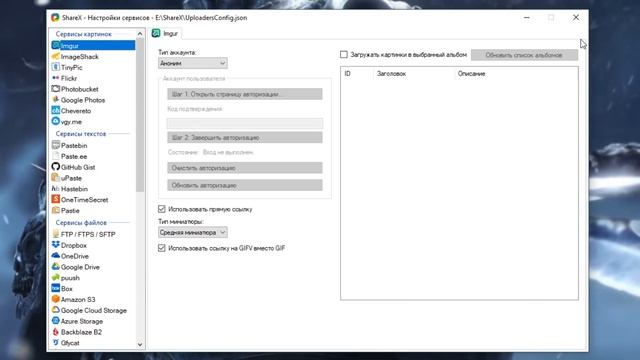Open ImageShack icon in services list
This screenshot has width=640, height=360.
(56, 56)
